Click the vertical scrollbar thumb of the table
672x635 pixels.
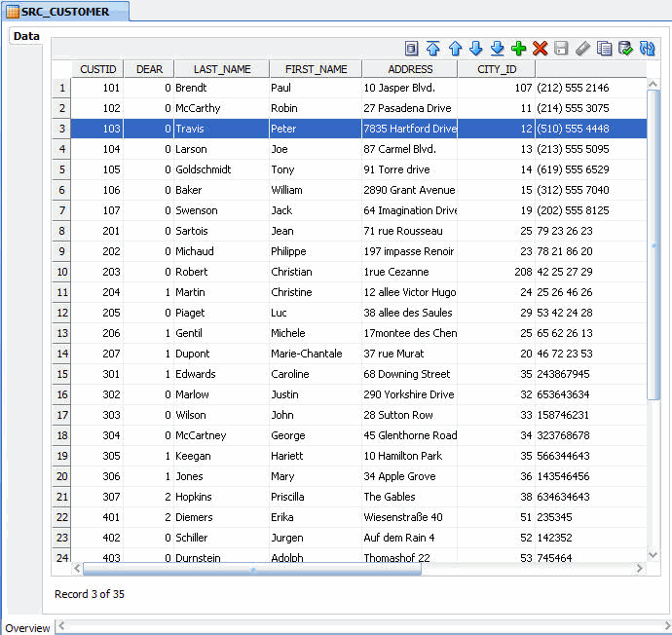(653, 245)
